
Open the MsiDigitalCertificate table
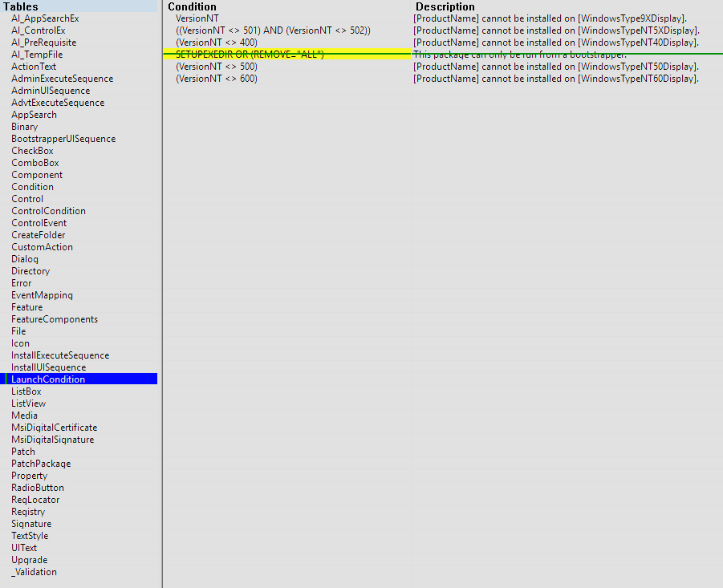click(55, 428)
